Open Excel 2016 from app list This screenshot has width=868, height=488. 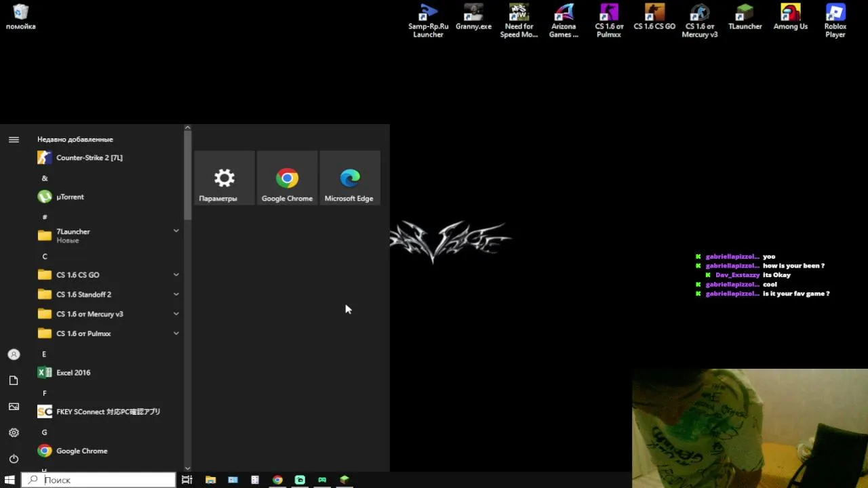(x=108, y=372)
